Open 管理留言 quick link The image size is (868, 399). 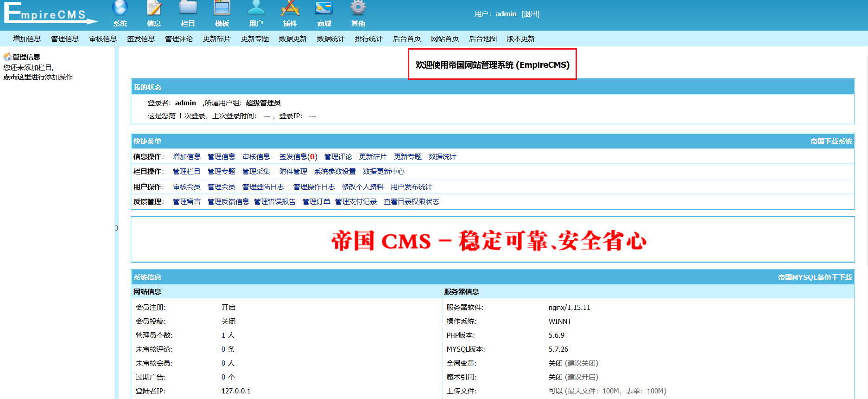[x=187, y=202]
